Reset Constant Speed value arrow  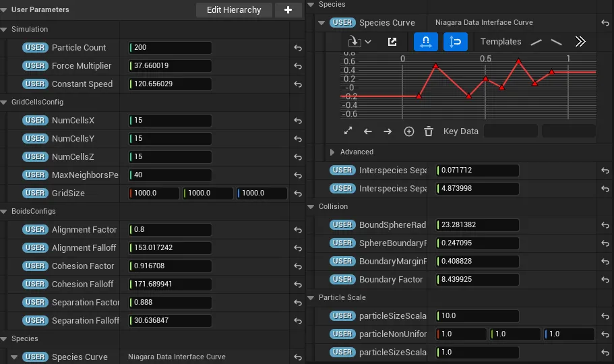(x=298, y=84)
